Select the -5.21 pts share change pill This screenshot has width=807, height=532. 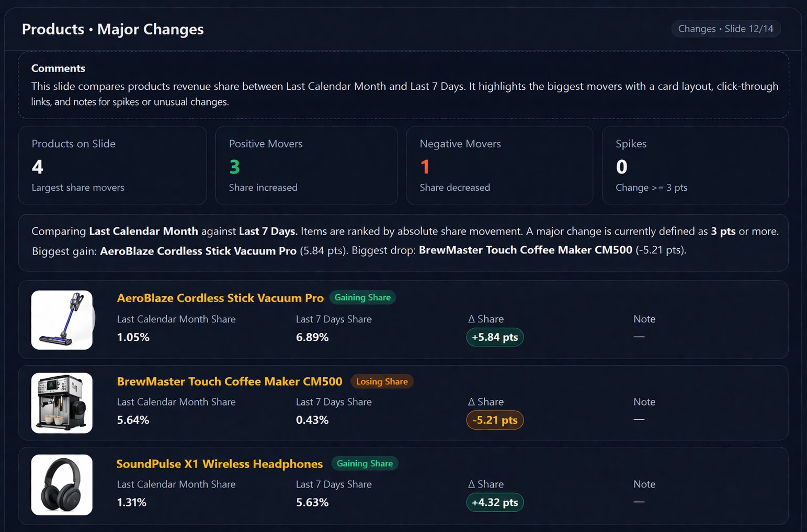point(495,420)
